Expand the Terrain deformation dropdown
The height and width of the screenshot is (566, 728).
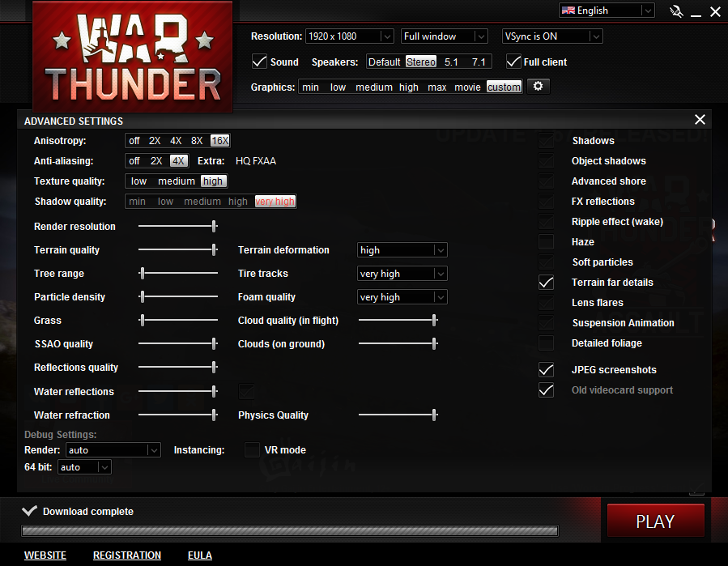tap(402, 250)
